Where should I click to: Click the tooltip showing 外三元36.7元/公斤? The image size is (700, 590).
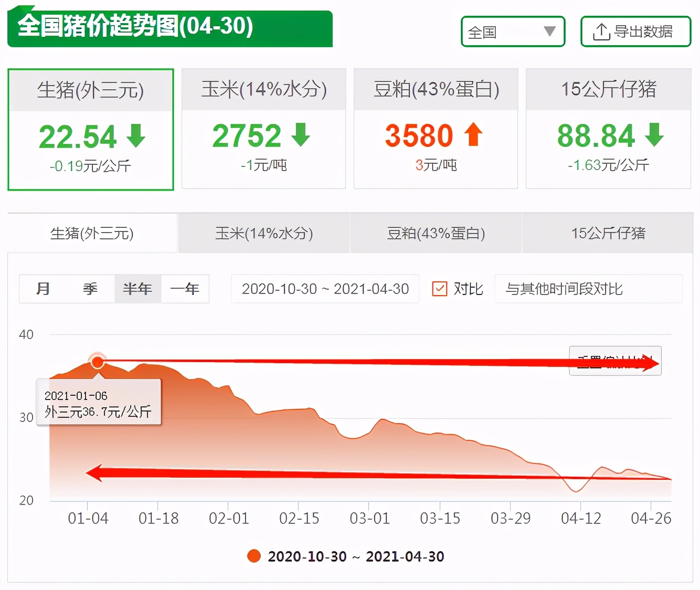point(98,402)
